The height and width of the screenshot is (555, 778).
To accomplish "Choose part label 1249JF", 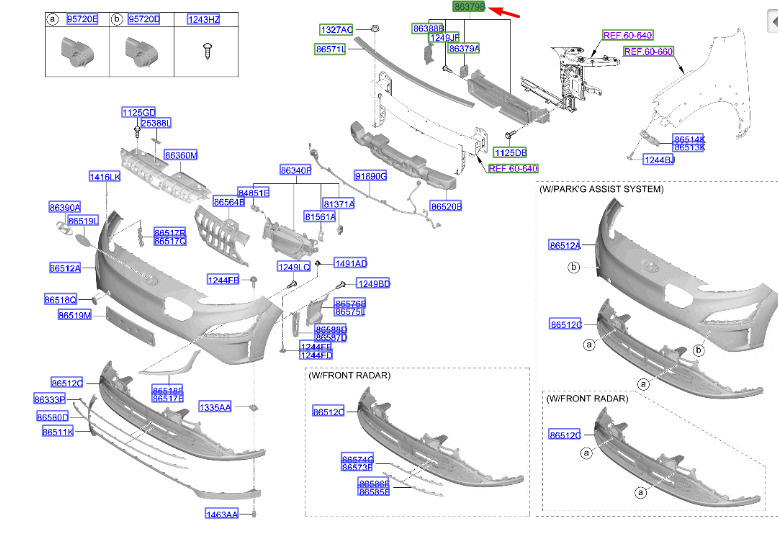I will pyautogui.click(x=444, y=38).
